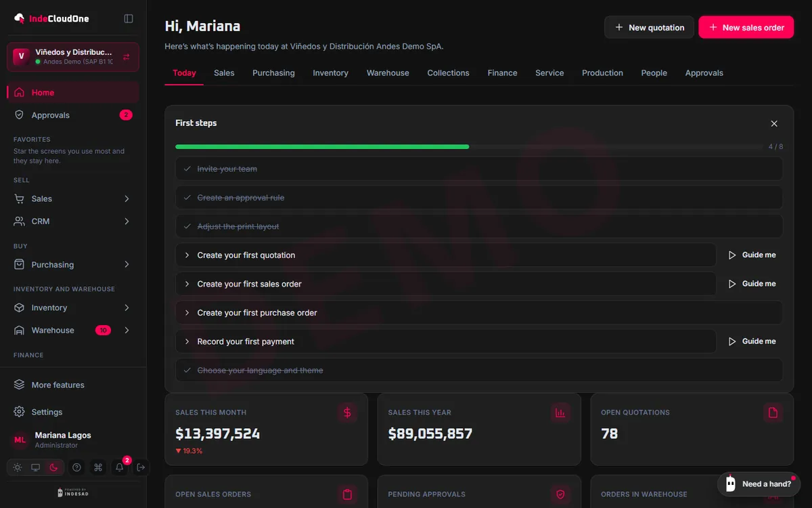Click the New quotation button

tap(649, 27)
